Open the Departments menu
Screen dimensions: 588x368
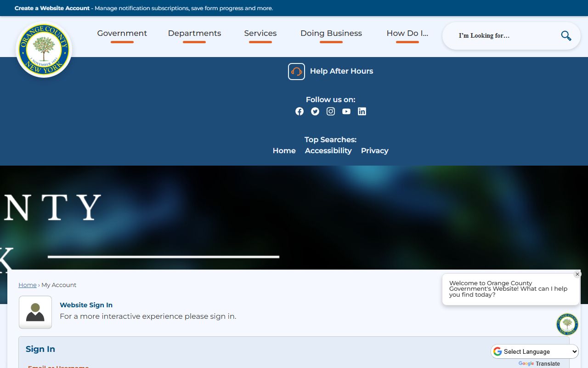(x=194, y=34)
